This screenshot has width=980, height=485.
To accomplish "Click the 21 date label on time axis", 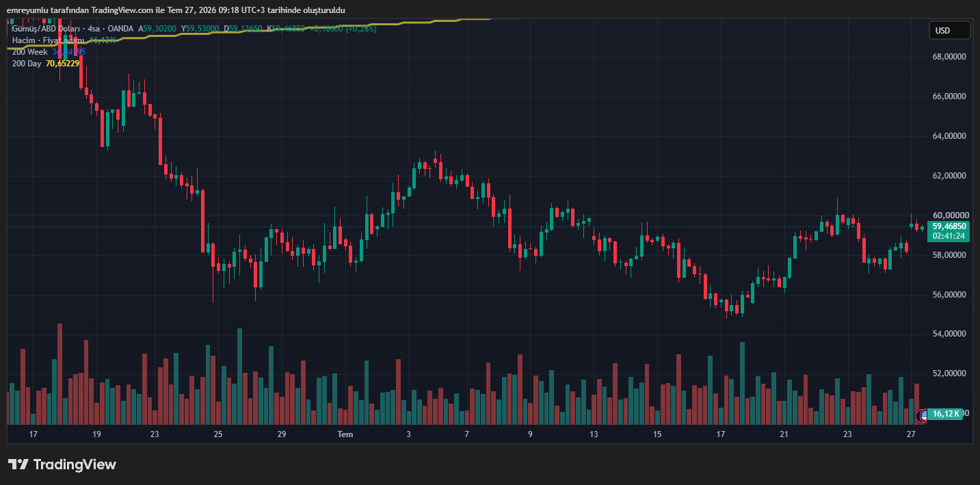I will [x=784, y=434].
